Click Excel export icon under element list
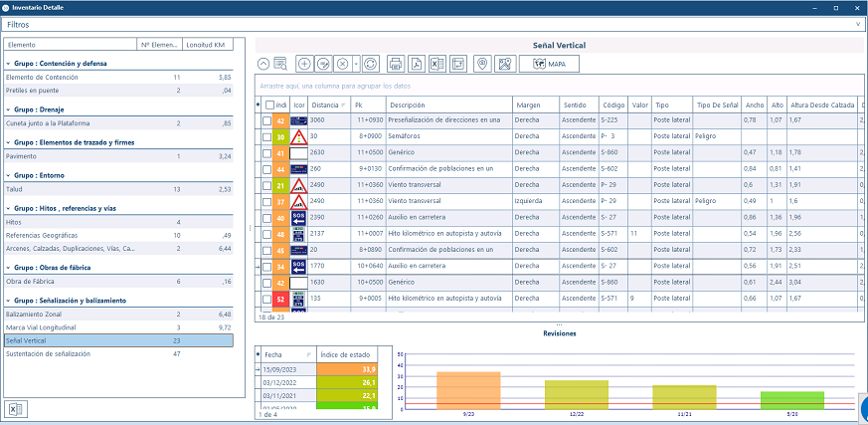Screen dimensions: 868x425 pos(15,409)
